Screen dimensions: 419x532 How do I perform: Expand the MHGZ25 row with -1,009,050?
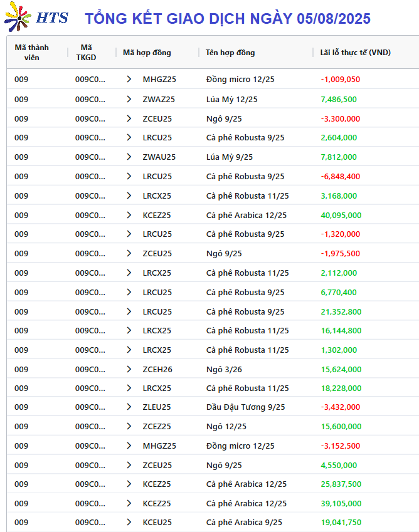pos(129,79)
